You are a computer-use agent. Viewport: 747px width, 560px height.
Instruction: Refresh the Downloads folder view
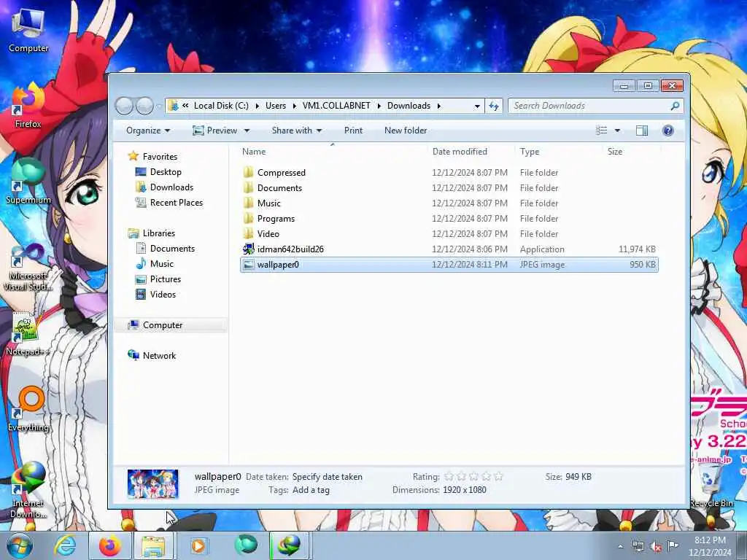(494, 106)
